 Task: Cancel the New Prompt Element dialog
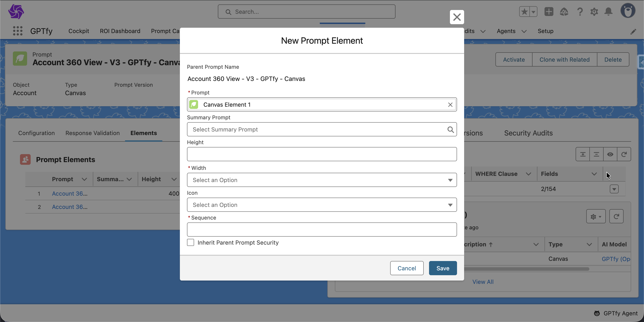point(407,268)
